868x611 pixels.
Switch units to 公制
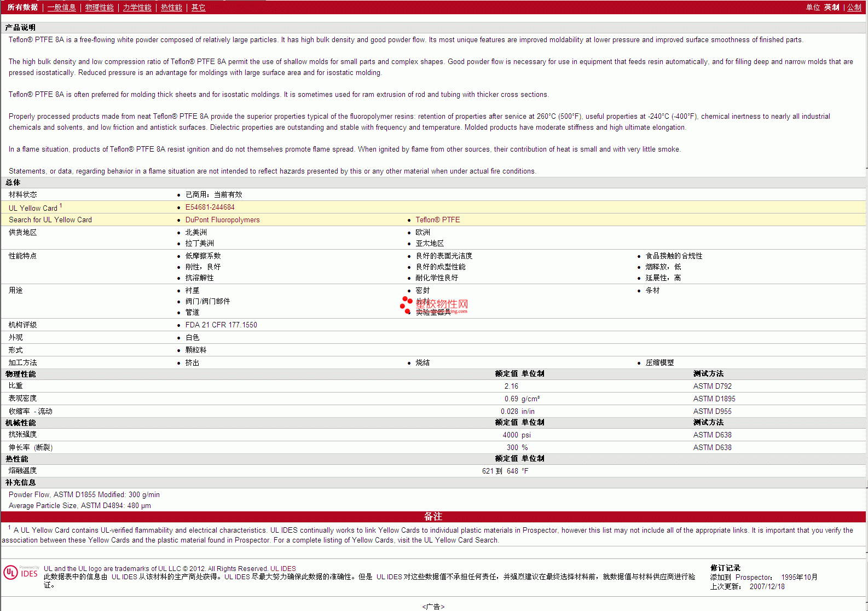coord(854,8)
